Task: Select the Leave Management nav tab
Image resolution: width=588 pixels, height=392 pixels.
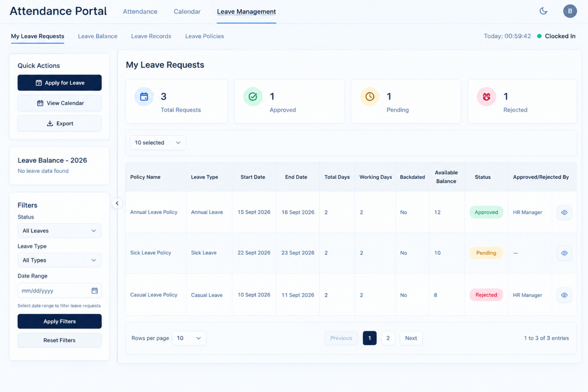Action: point(246,12)
